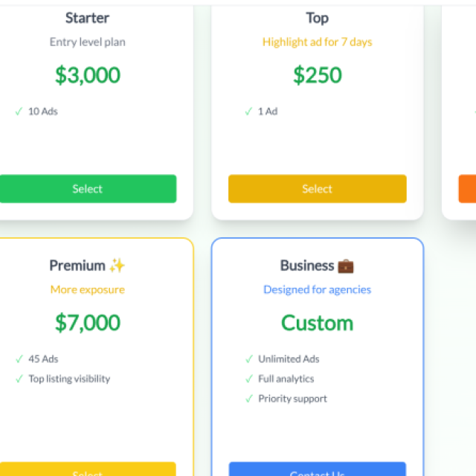The image size is (476, 476).
Task: Click the checkmark beside 45 Ads
Action: point(19,358)
